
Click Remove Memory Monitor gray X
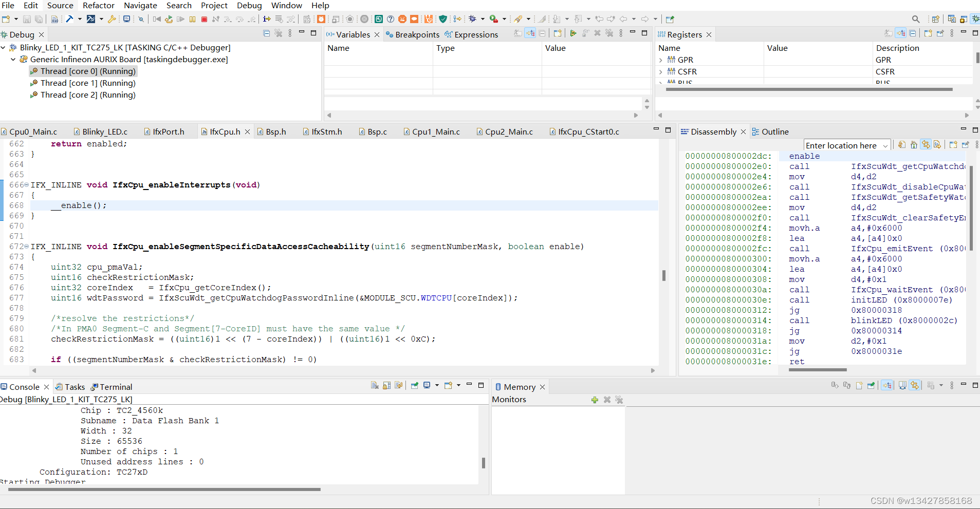(607, 400)
